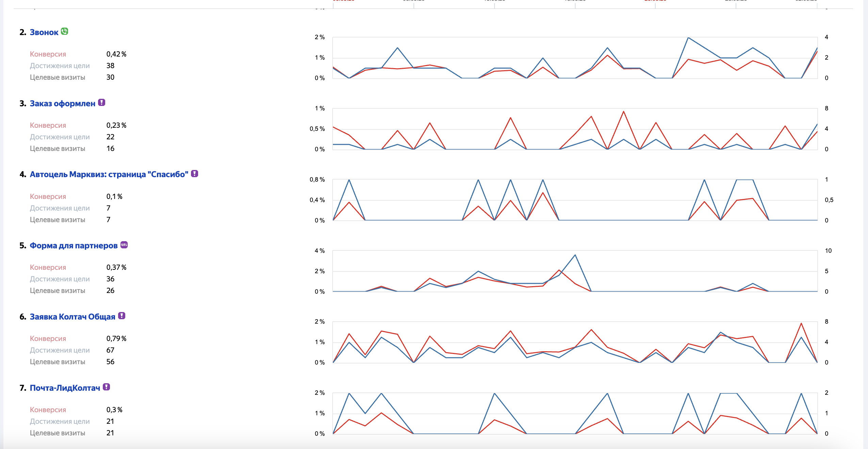Click the purple icon beside Почта-ЛидКолтач
The width and height of the screenshot is (868, 449).
point(106,387)
